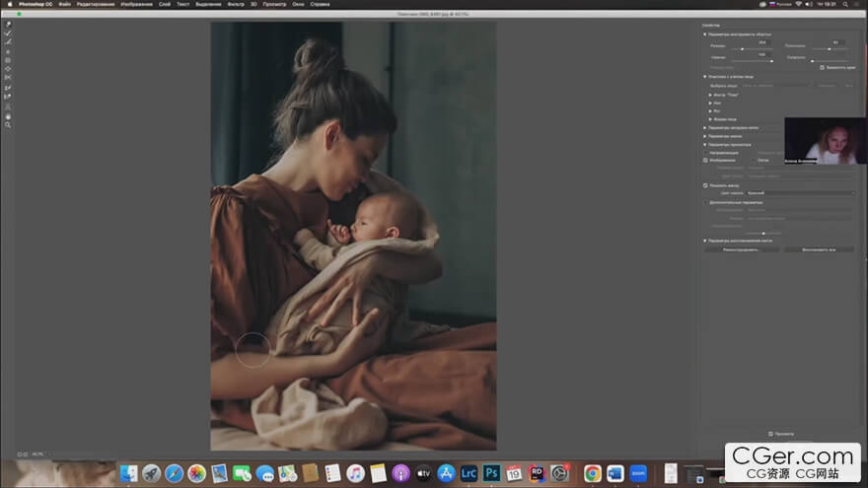Select the Reconstruct tool in Liquify toolbar
Viewport: 868px width, 488px height.
(x=8, y=33)
